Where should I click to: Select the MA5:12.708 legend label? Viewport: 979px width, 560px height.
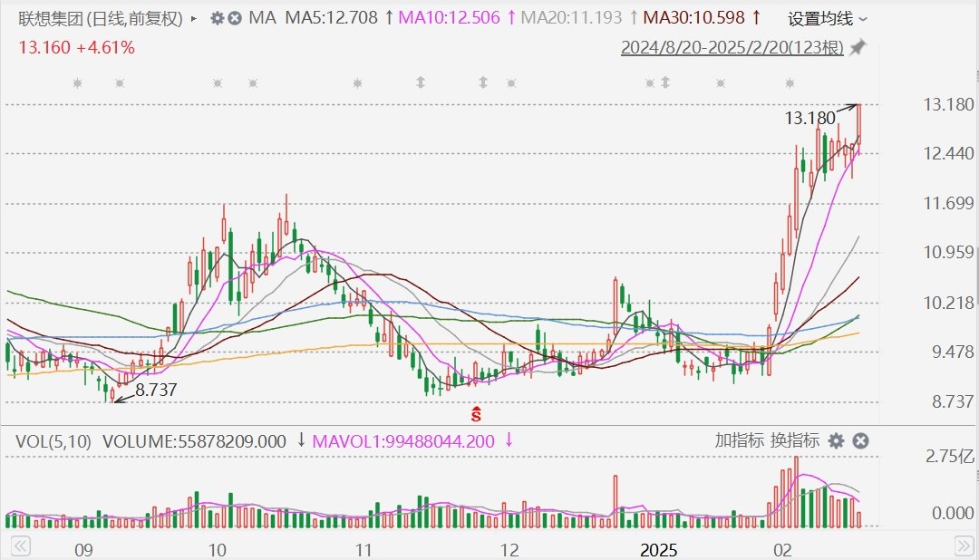[x=332, y=17]
